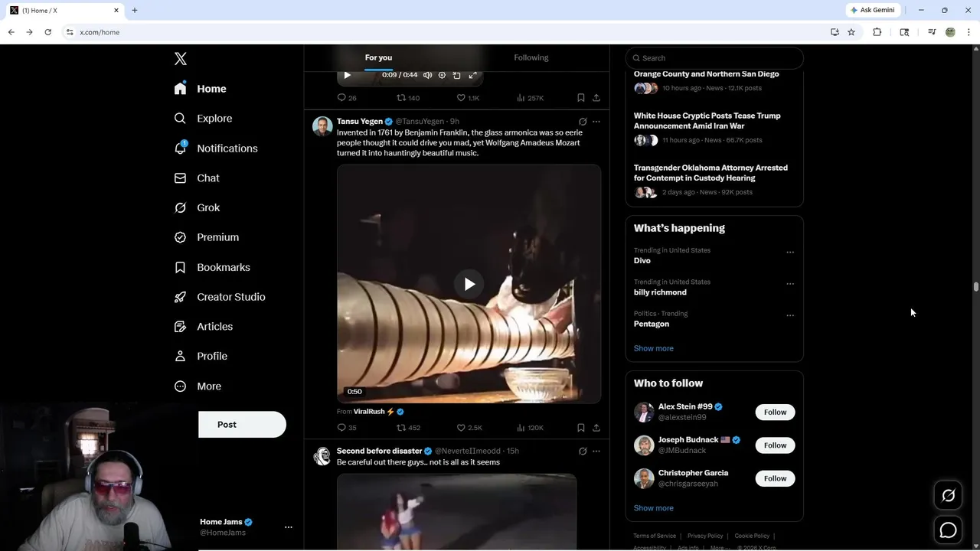Like the post with 1.1K likes
Image resolution: width=980 pixels, height=551 pixels.
pyautogui.click(x=468, y=98)
